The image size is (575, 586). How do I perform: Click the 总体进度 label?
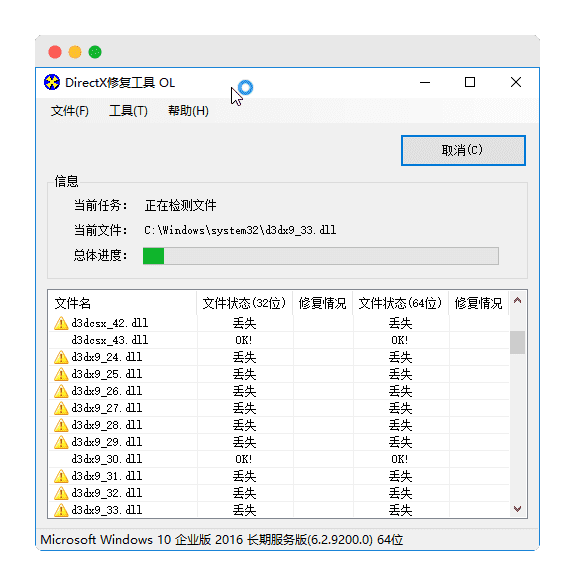(100, 256)
